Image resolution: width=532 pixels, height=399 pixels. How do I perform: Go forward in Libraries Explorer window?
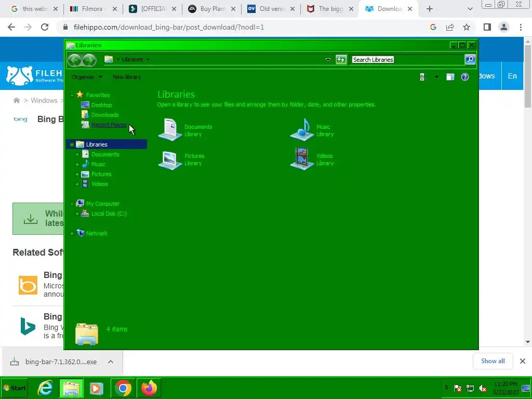pyautogui.click(x=89, y=60)
